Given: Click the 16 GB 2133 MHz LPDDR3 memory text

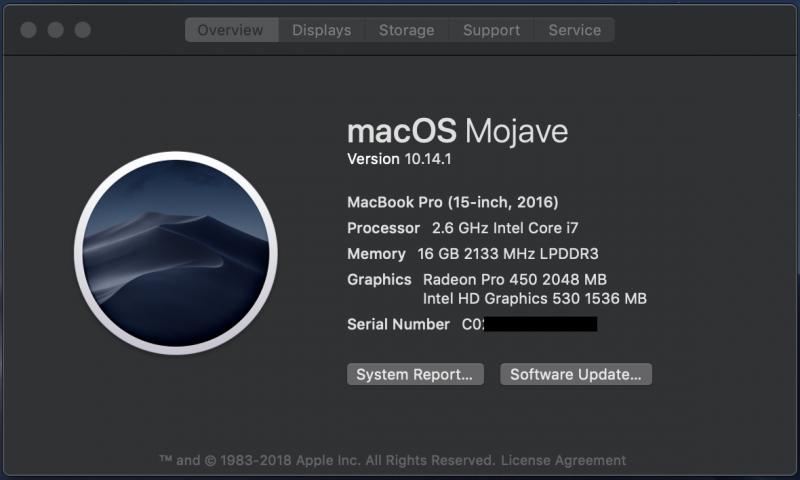Looking at the screenshot, I should 508,254.
